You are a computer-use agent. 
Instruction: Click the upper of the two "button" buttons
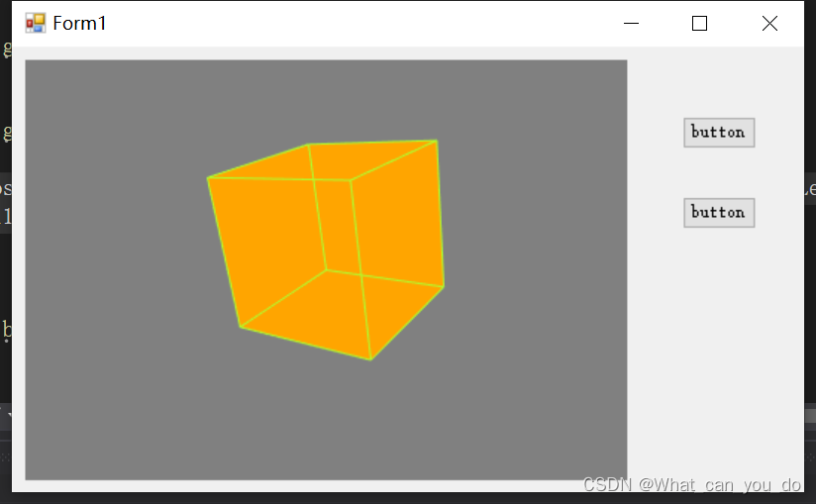719,133
